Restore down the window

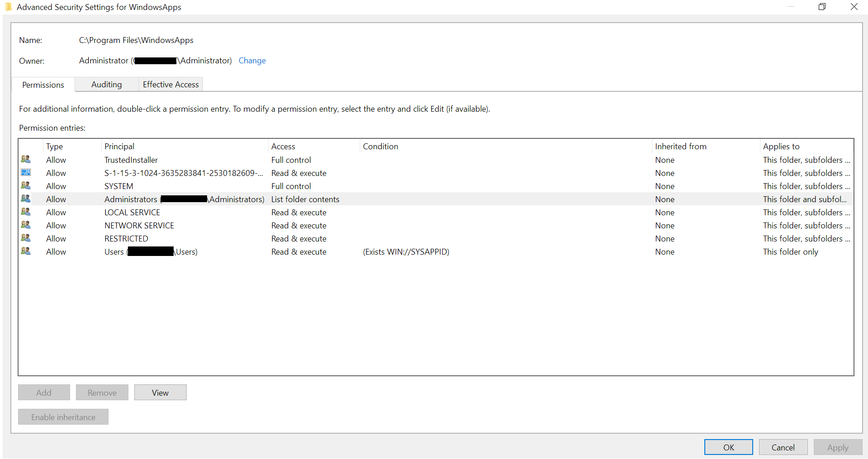(822, 6)
